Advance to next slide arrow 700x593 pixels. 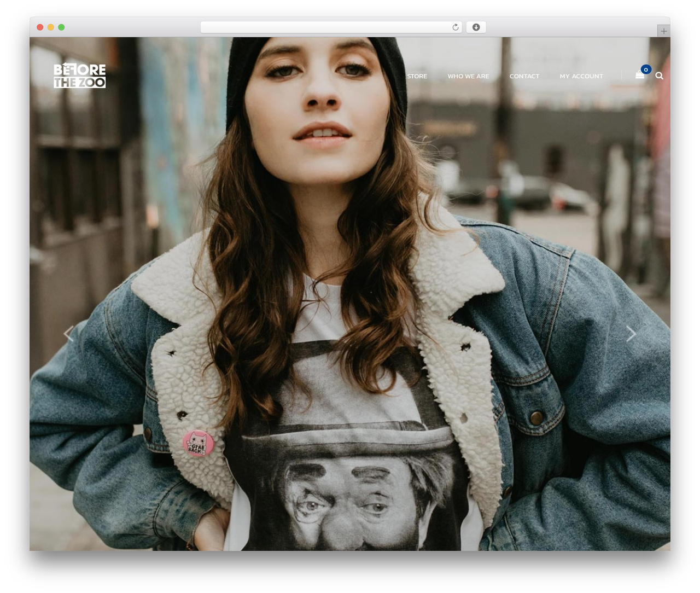click(x=631, y=333)
